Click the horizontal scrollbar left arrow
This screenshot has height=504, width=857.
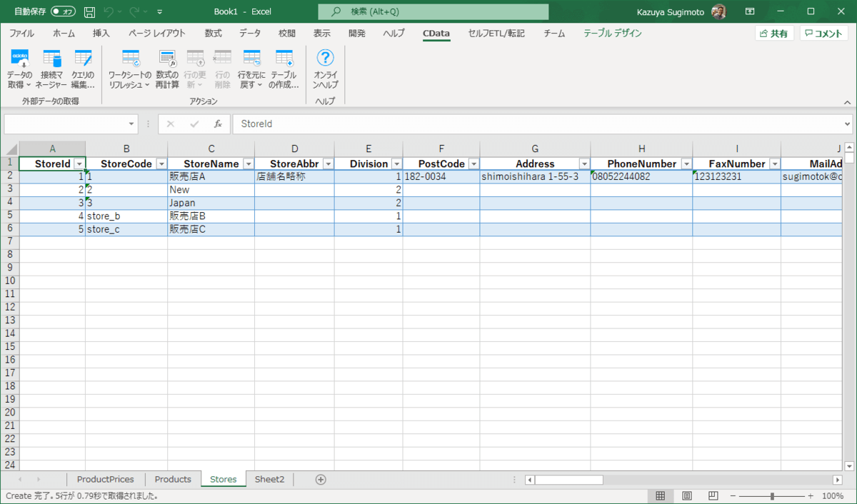tap(531, 479)
